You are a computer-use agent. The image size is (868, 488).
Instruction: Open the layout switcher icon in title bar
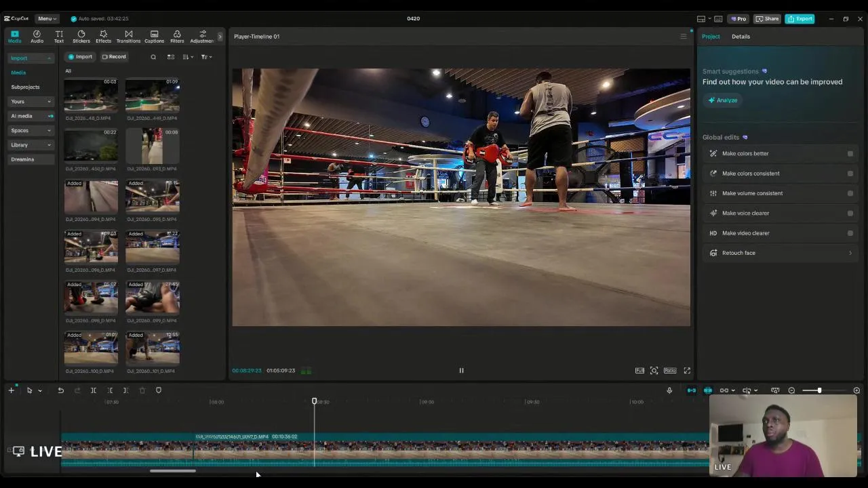coord(701,19)
